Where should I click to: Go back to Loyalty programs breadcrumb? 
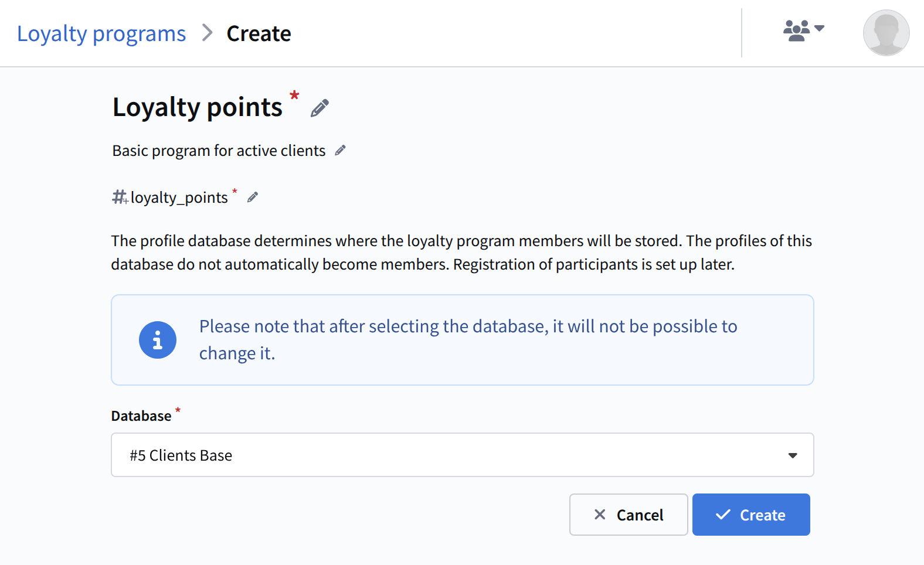coord(101,33)
